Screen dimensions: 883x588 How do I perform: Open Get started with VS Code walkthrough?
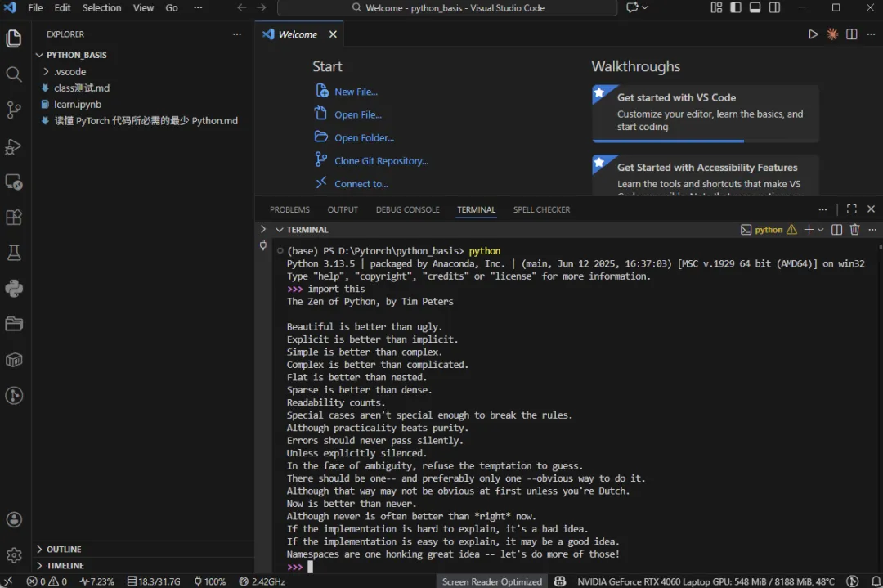[705, 113]
